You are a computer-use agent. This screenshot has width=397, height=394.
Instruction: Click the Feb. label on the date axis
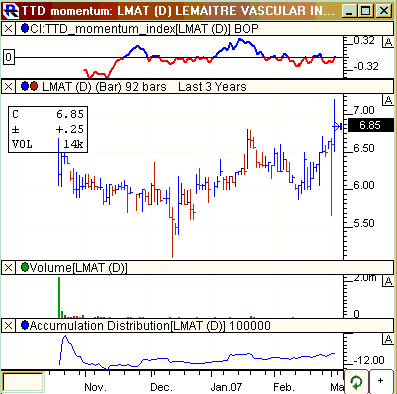pyautogui.click(x=284, y=387)
